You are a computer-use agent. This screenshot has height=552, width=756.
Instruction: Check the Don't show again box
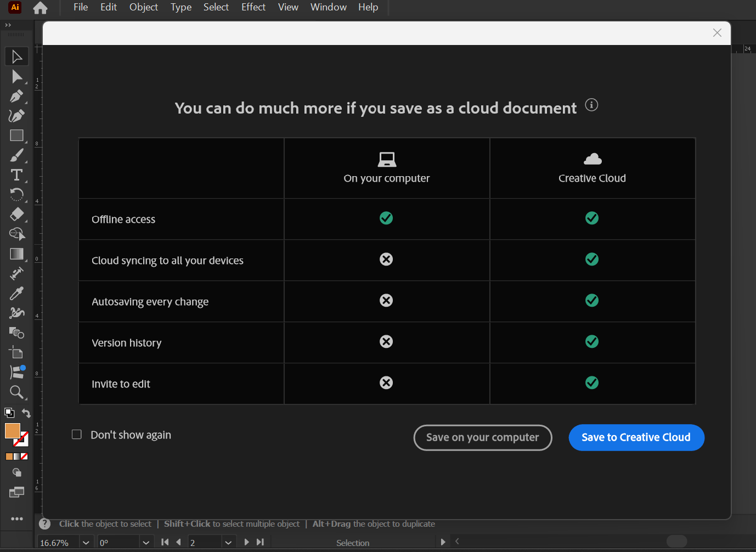click(77, 435)
